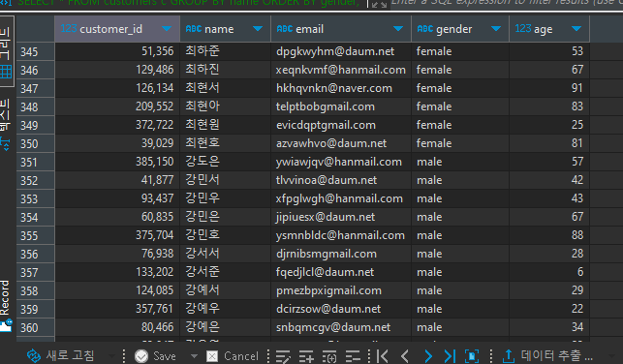Click the email cell azvawhvo@daum.net
Image resolution: width=623 pixels, height=364 pixels.
point(341,143)
